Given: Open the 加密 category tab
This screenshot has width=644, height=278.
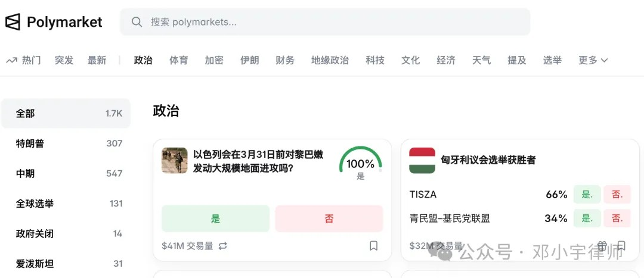Looking at the screenshot, I should 214,60.
